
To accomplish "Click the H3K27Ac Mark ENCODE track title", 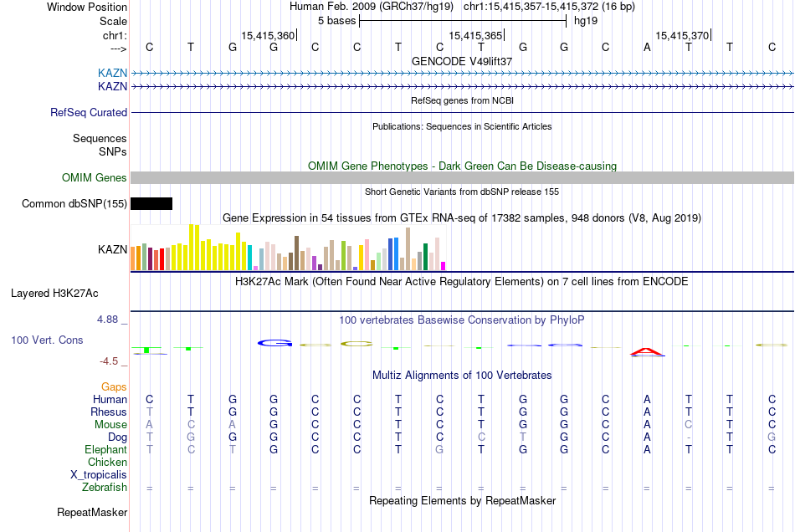I will point(462,282).
